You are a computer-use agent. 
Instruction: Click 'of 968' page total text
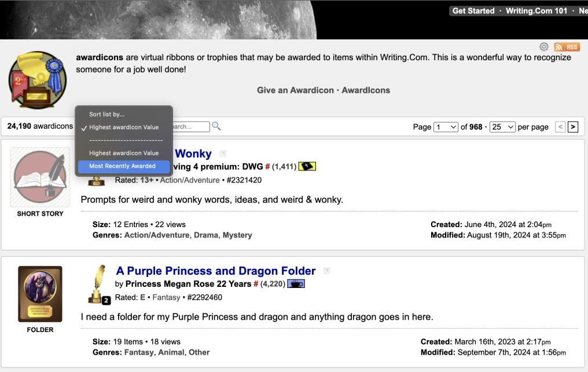tap(471, 127)
